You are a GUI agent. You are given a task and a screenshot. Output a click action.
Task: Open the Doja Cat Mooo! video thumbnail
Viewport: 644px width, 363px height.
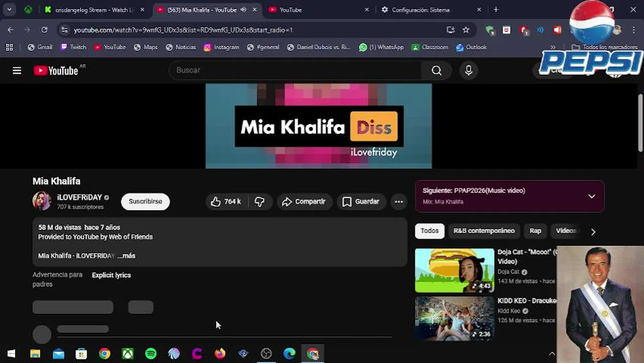coord(455,270)
